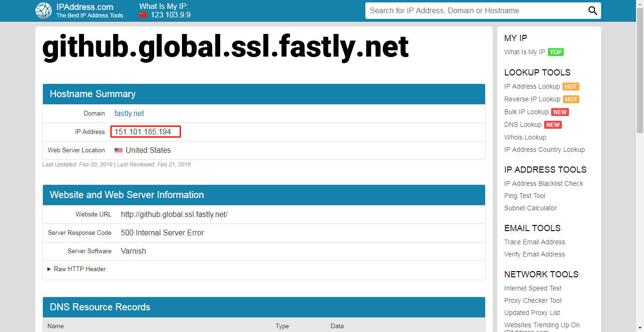Click the green TOP badge
644x332 pixels.
coord(556,52)
